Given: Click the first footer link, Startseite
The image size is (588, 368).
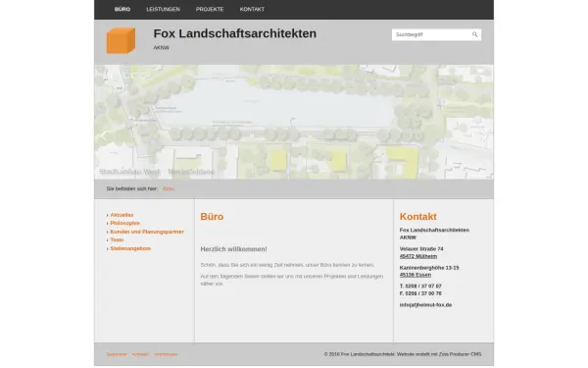Looking at the screenshot, I should (117, 354).
